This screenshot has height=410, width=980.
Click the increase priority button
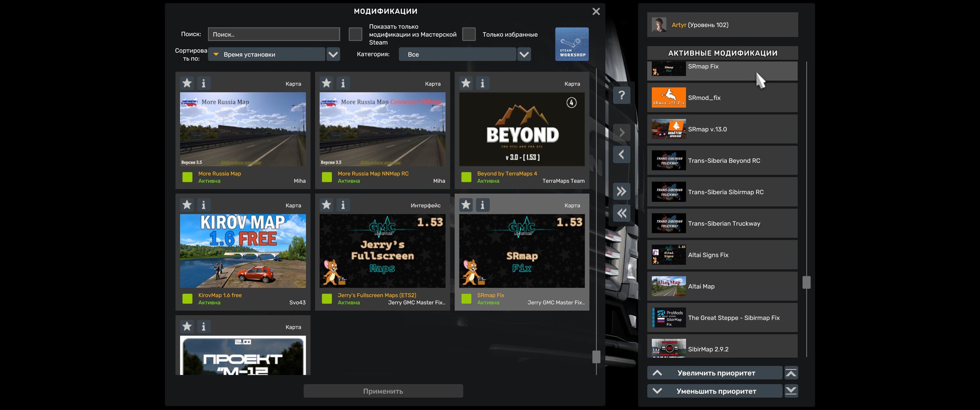pyautogui.click(x=715, y=373)
